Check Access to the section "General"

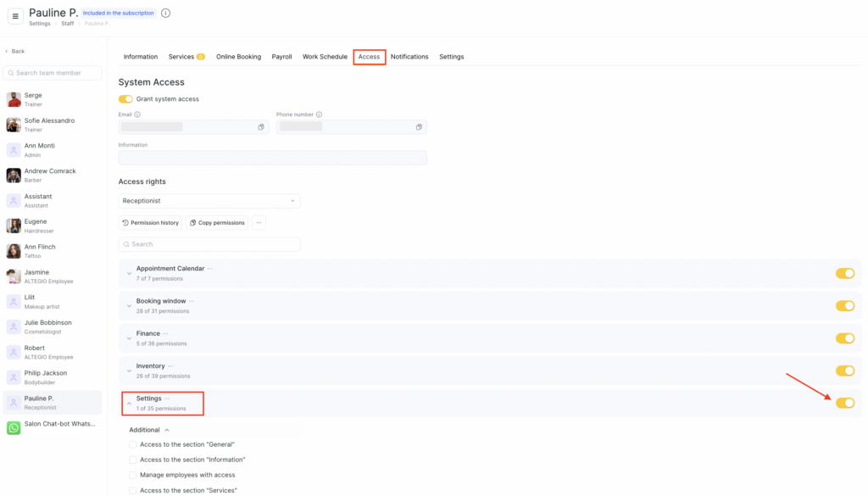pos(132,445)
